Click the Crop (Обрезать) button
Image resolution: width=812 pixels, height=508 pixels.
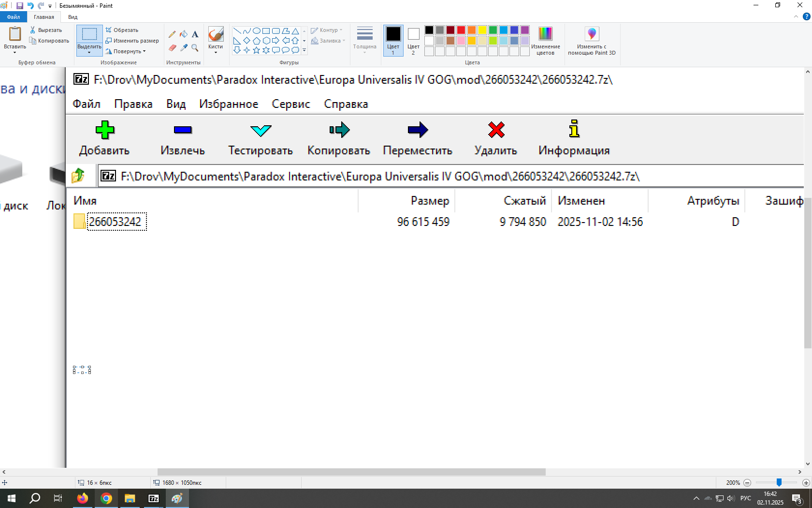[x=122, y=30]
